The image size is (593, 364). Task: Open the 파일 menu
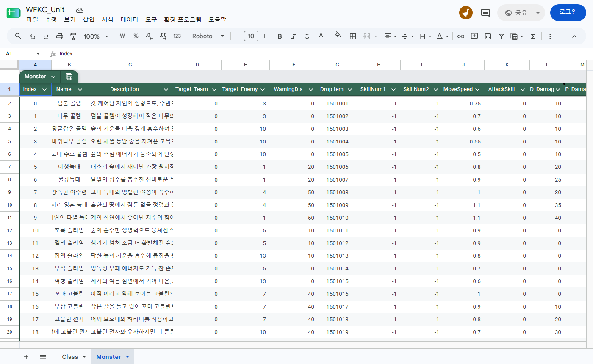click(32, 19)
